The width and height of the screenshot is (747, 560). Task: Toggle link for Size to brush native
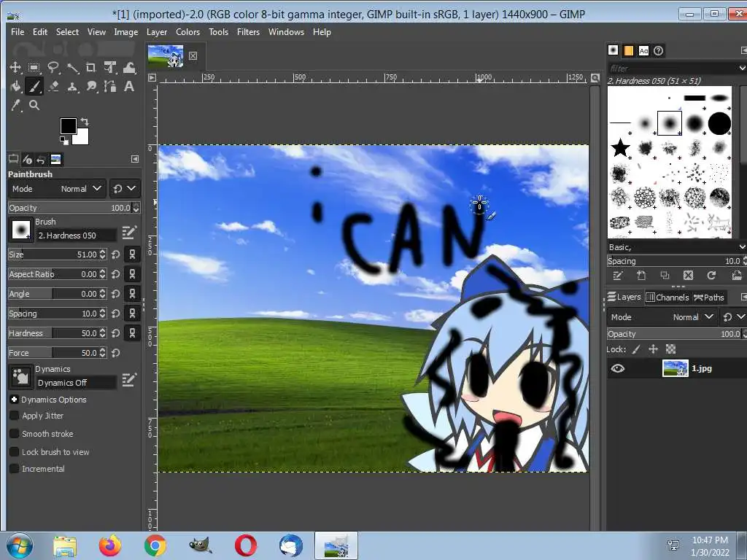[x=133, y=254]
